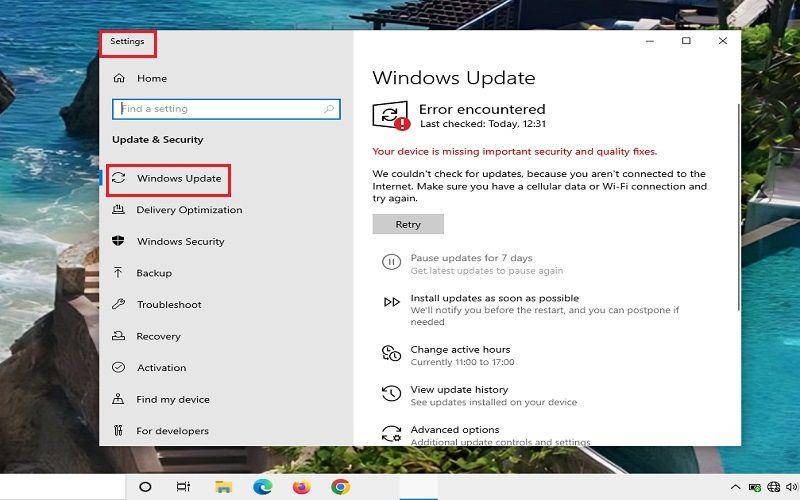800x500 pixels.
Task: Launch Google Chrome from the taskbar
Action: (x=340, y=487)
